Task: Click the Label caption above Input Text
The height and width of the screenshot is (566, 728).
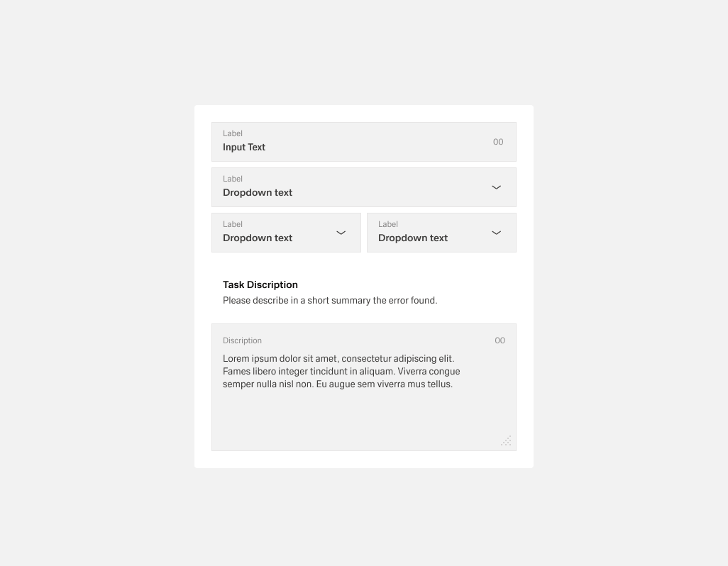Action: pyautogui.click(x=232, y=133)
